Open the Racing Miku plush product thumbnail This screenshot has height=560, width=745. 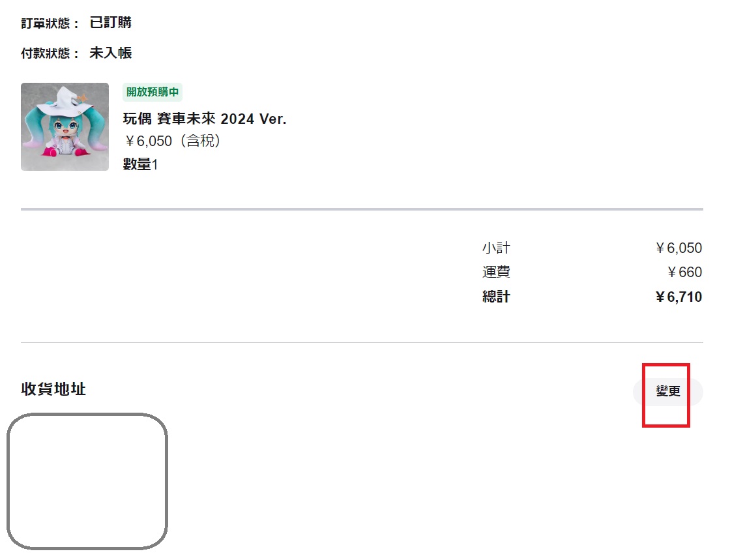pyautogui.click(x=65, y=127)
